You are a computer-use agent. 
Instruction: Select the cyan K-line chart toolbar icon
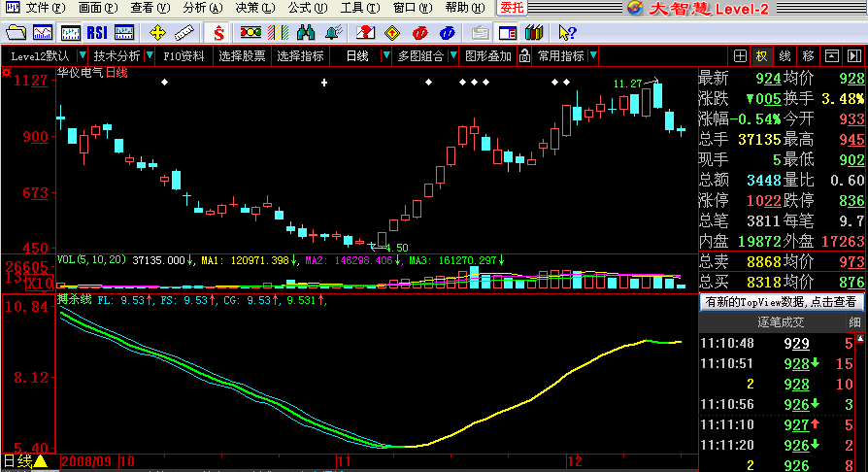point(70,33)
